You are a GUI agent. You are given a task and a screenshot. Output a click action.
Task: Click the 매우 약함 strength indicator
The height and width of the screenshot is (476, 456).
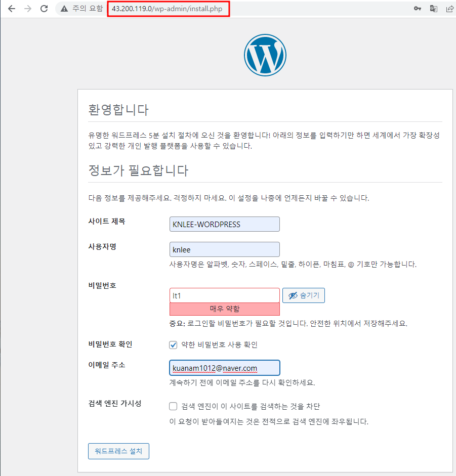pos(225,309)
